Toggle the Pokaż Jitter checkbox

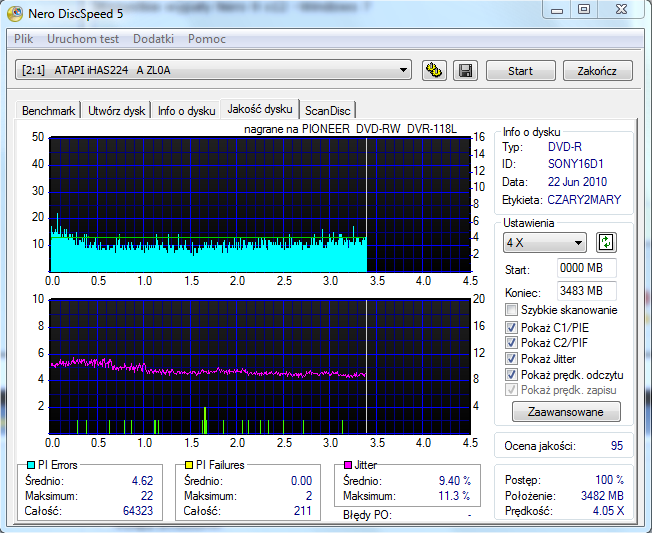(x=511, y=358)
